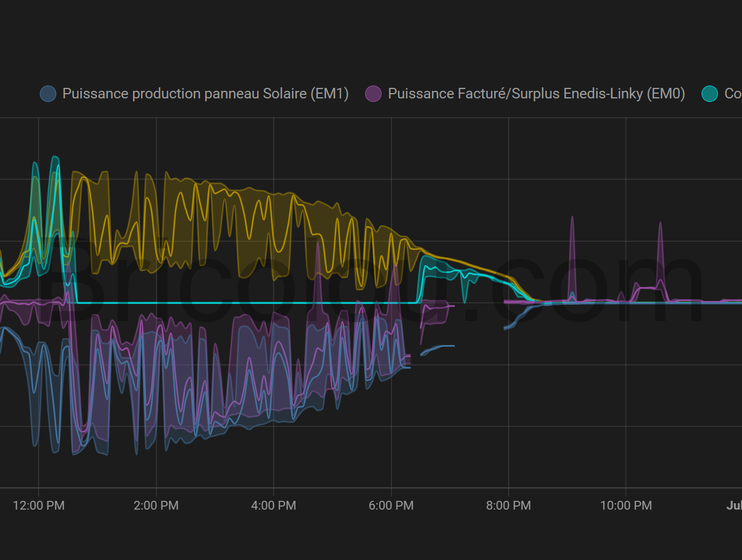Click the purple plateau just before the 10:30 PM spike
742x560 pixels.
point(648,288)
